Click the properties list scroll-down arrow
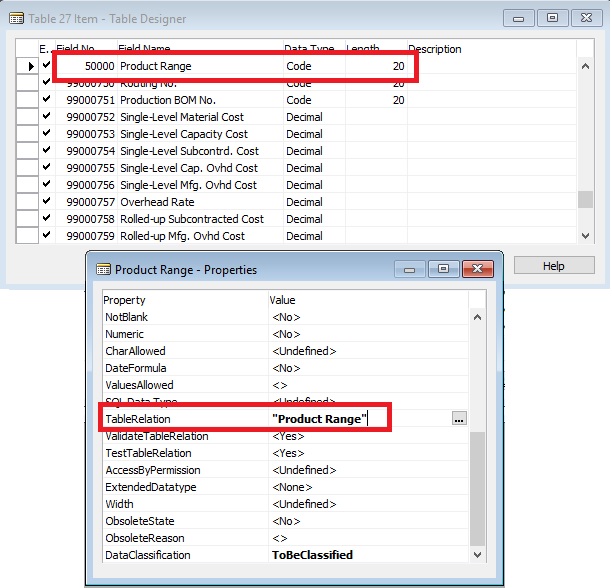Viewport: 612px width, 588px height. 477,554
